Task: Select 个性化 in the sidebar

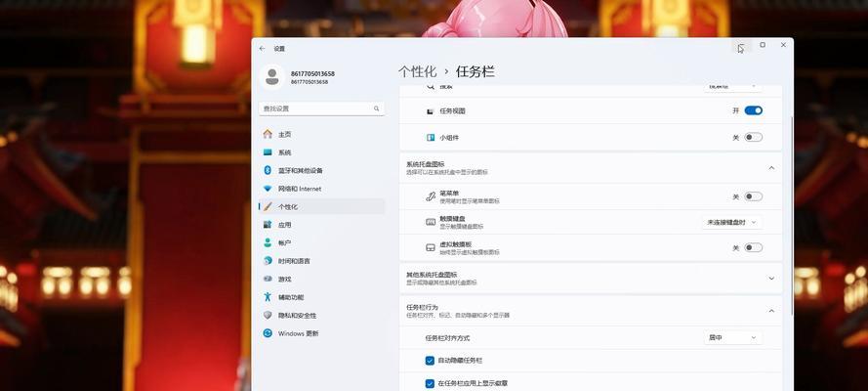Action: coord(321,206)
